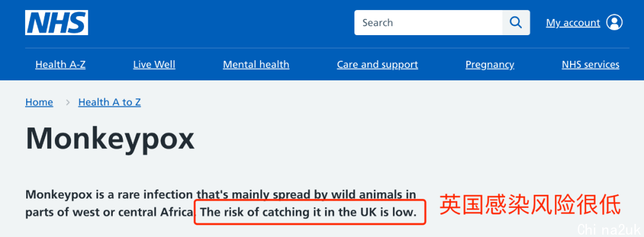The image size is (644, 237).
Task: Select Mental health in the navigation
Action: pos(256,64)
